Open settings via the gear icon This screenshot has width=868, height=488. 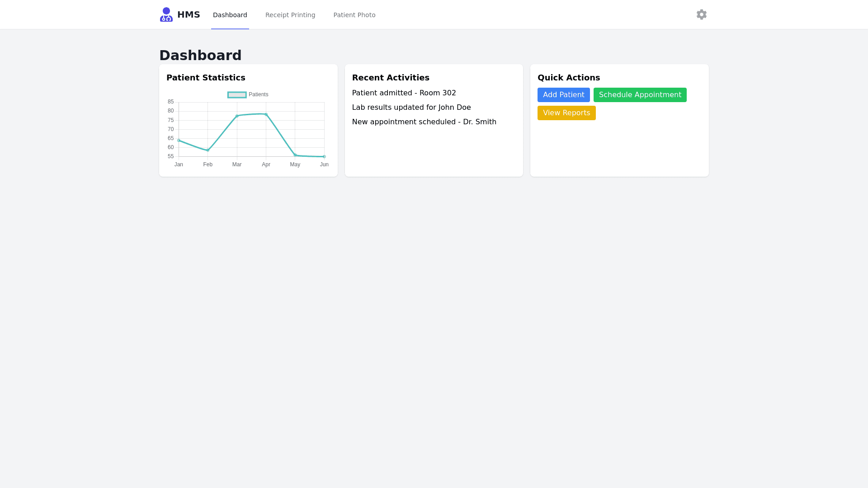click(701, 14)
